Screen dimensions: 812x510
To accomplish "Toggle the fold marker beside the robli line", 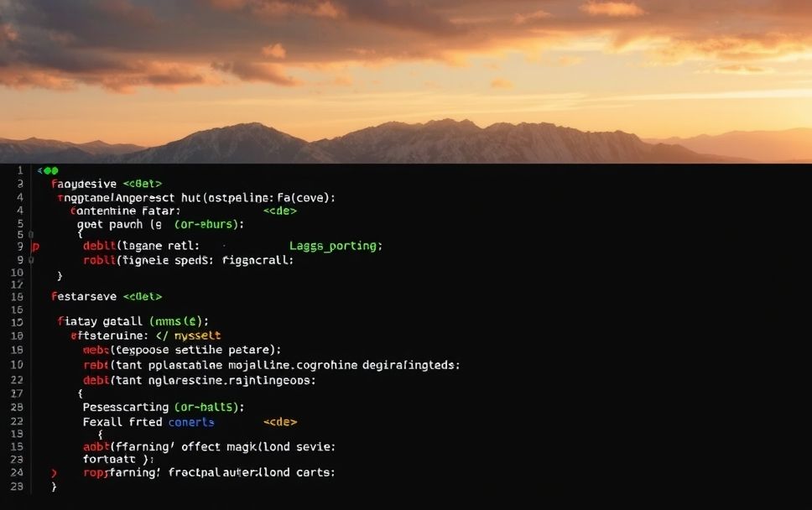I will click(x=31, y=260).
